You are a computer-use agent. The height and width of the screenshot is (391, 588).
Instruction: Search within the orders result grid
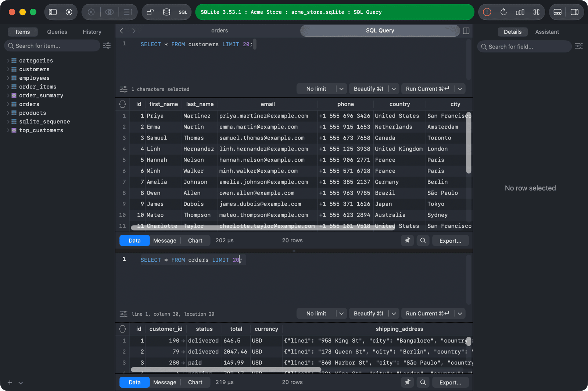pyautogui.click(x=423, y=382)
